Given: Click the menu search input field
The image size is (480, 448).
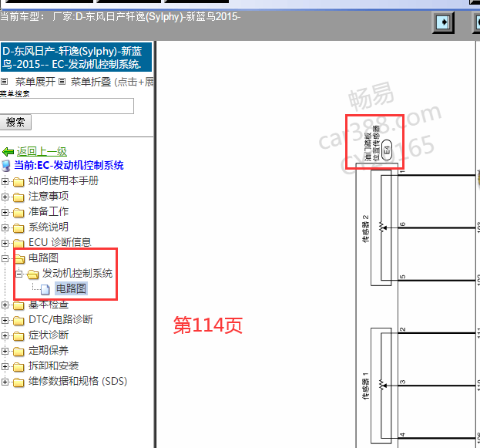Looking at the screenshot, I should click(67, 106).
